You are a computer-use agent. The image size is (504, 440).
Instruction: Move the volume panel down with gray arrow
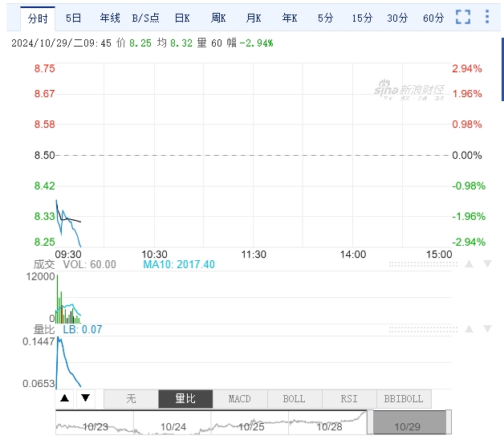click(x=488, y=264)
